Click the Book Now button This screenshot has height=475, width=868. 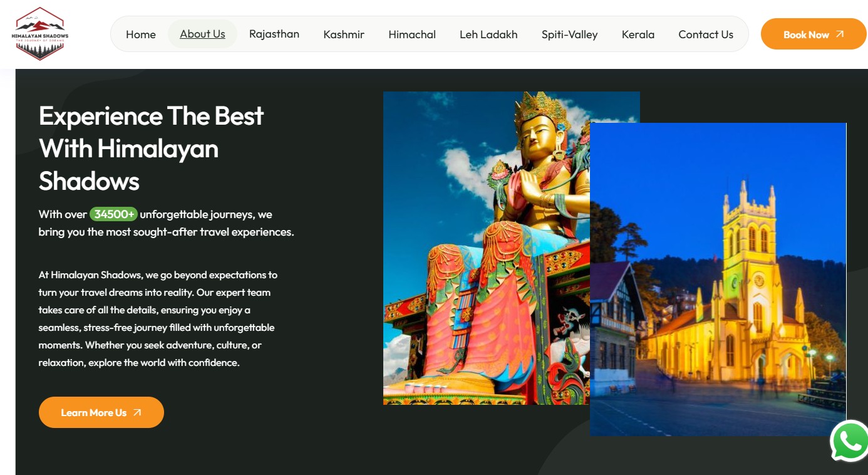tap(814, 34)
